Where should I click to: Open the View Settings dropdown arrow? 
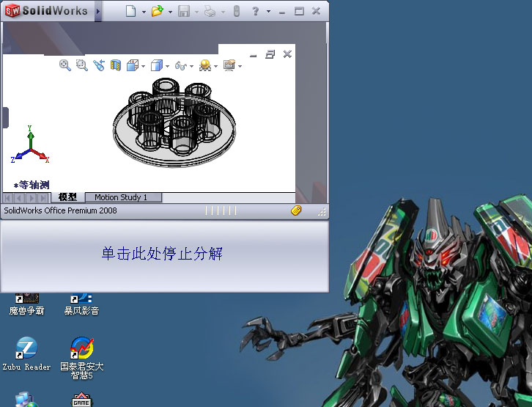click(x=240, y=66)
